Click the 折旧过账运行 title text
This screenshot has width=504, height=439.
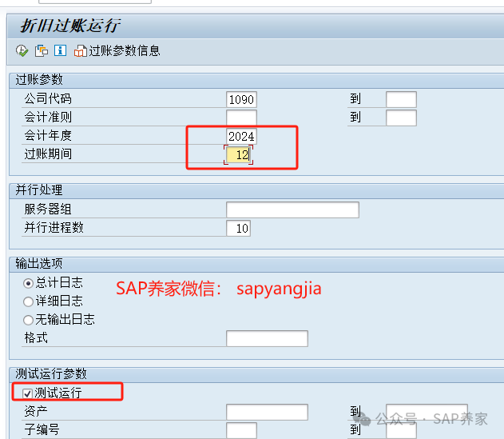click(70, 26)
